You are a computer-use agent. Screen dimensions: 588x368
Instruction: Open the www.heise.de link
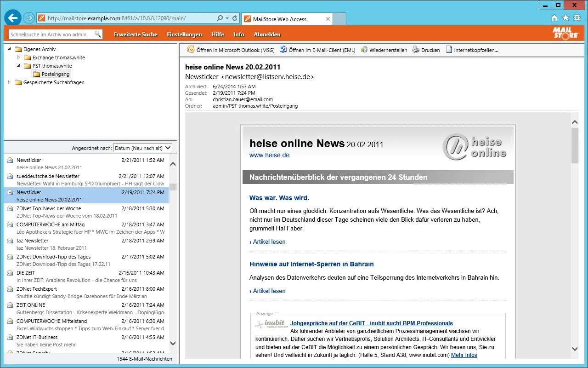(x=269, y=155)
